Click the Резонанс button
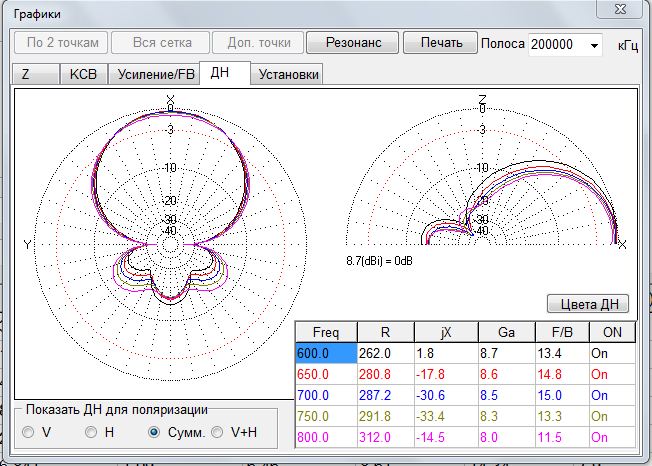Viewport: 652px width, 466px height. click(x=351, y=43)
